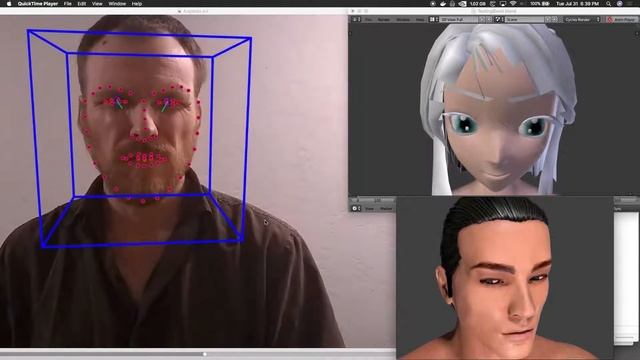Click the Blender scene icon selector
The width and height of the screenshot is (640, 360).
tap(500, 20)
